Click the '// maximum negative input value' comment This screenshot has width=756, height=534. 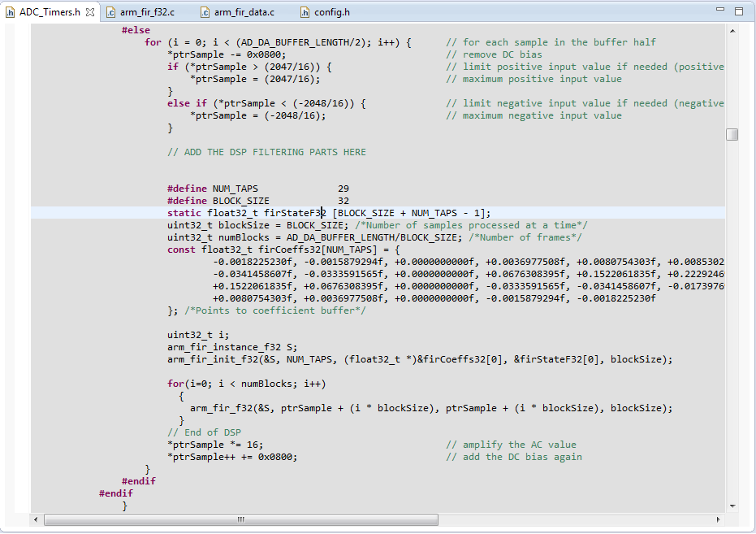534,115
